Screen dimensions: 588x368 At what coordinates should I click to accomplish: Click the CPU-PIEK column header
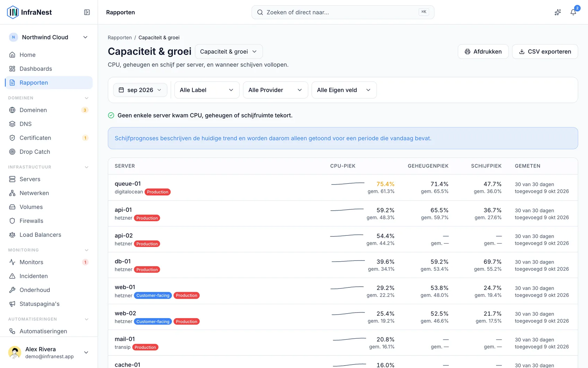coord(343,166)
